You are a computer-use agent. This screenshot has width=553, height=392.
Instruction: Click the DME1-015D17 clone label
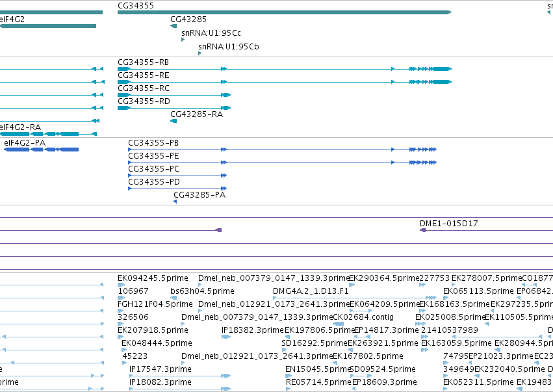point(448,224)
